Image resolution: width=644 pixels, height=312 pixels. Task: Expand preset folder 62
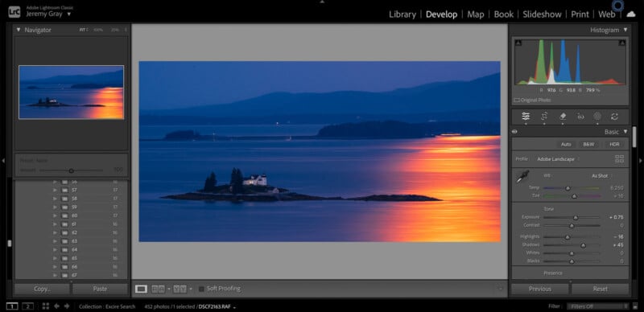(55, 232)
